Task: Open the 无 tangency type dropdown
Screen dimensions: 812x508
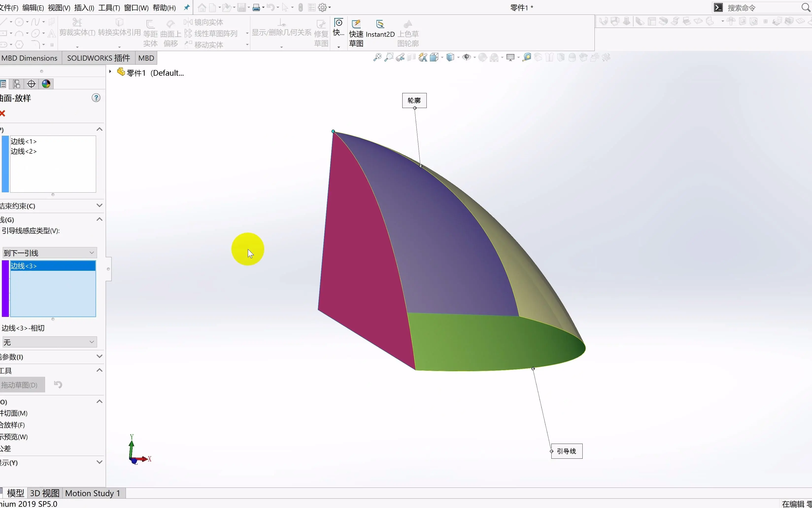Action: click(50, 342)
